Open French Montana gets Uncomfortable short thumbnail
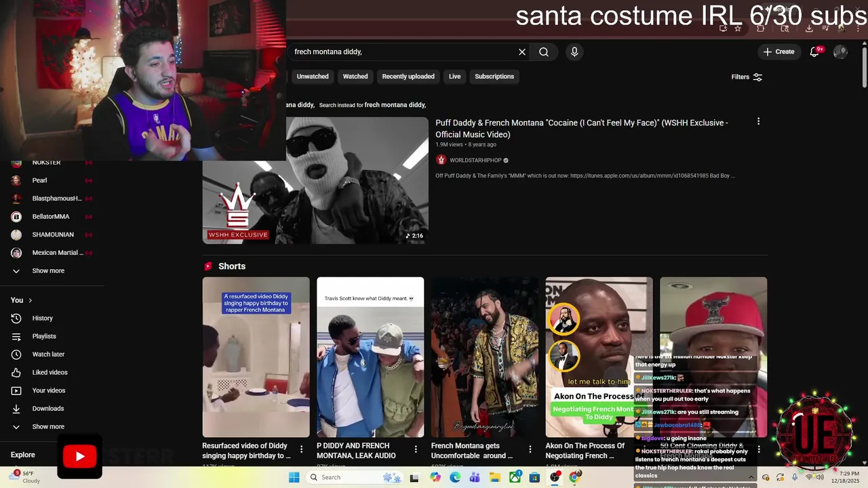 click(x=485, y=357)
